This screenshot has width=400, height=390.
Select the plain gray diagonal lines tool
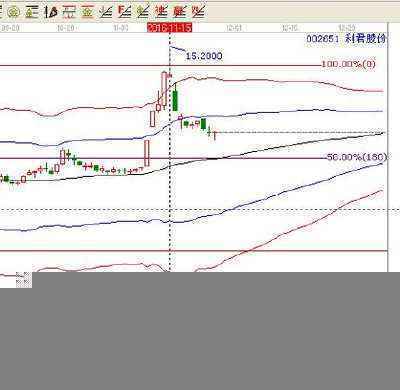(x=106, y=12)
